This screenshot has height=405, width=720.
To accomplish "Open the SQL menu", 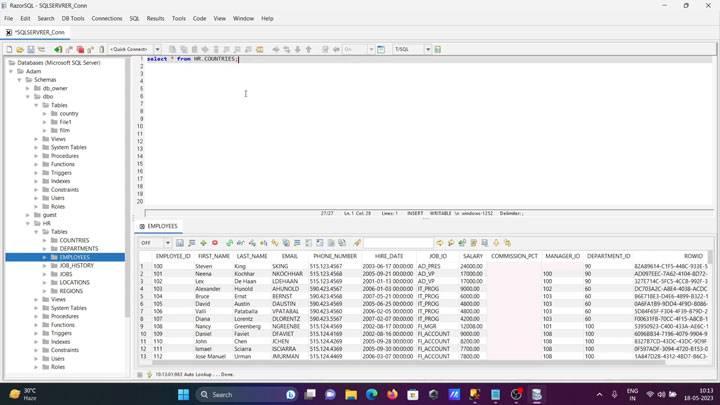I will pos(134,18).
